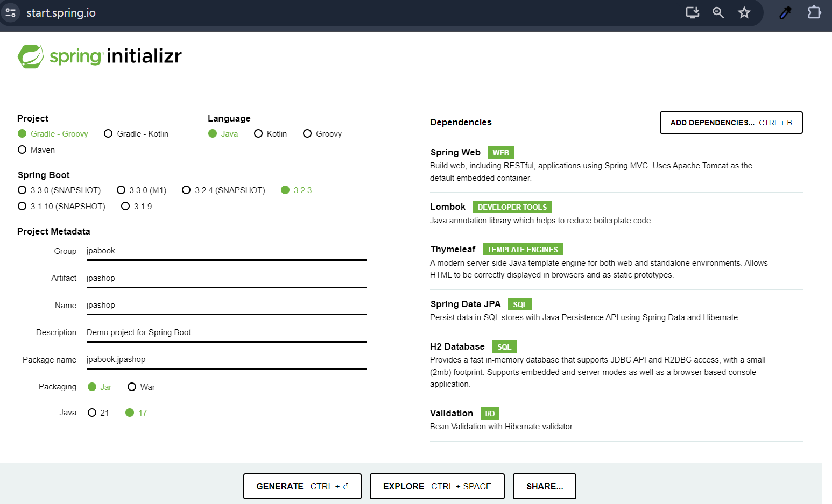Click the Explore button
The width and height of the screenshot is (832, 504).
coord(437,486)
